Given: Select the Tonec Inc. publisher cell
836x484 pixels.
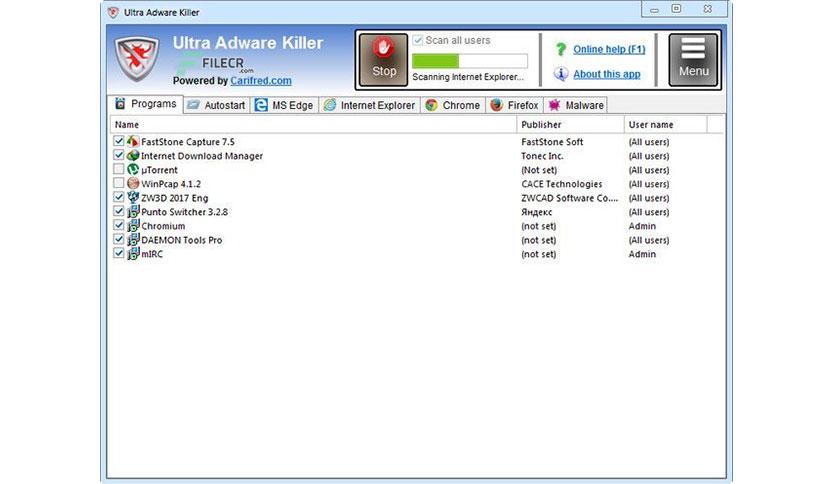Looking at the screenshot, I should (x=542, y=156).
